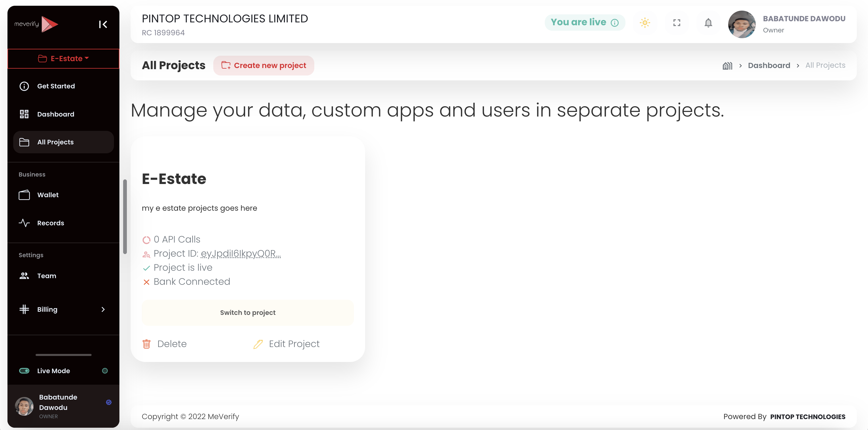The width and height of the screenshot is (868, 430).
Task: Click the fullscreen expand icon
Action: 677,23
